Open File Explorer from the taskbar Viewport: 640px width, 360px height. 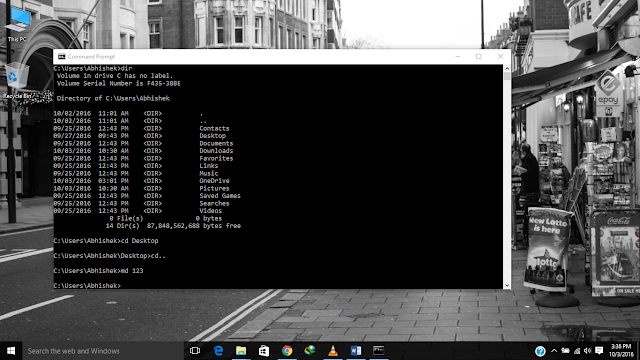pos(241,351)
